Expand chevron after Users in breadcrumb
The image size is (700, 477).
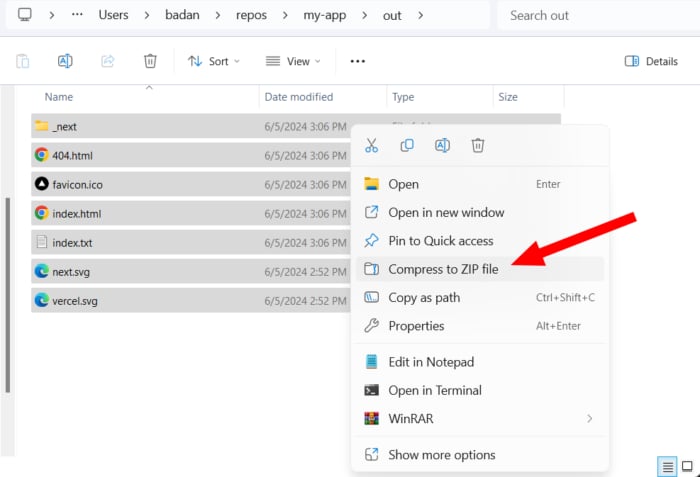[x=146, y=15]
